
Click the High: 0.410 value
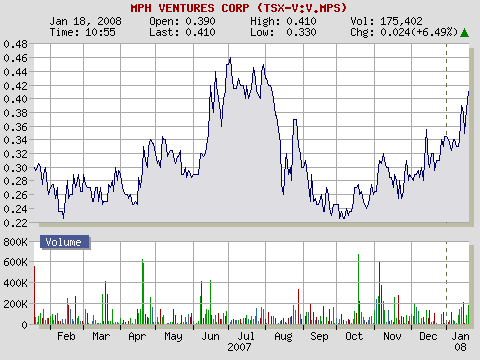(x=283, y=21)
